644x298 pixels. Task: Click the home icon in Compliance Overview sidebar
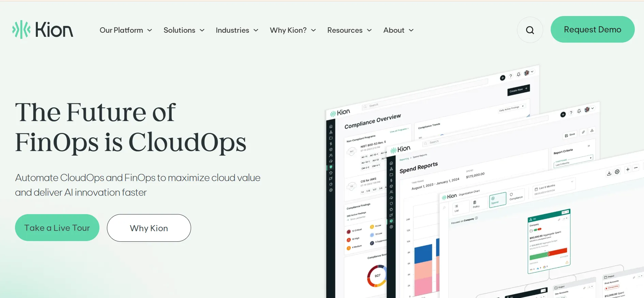pyautogui.click(x=331, y=126)
